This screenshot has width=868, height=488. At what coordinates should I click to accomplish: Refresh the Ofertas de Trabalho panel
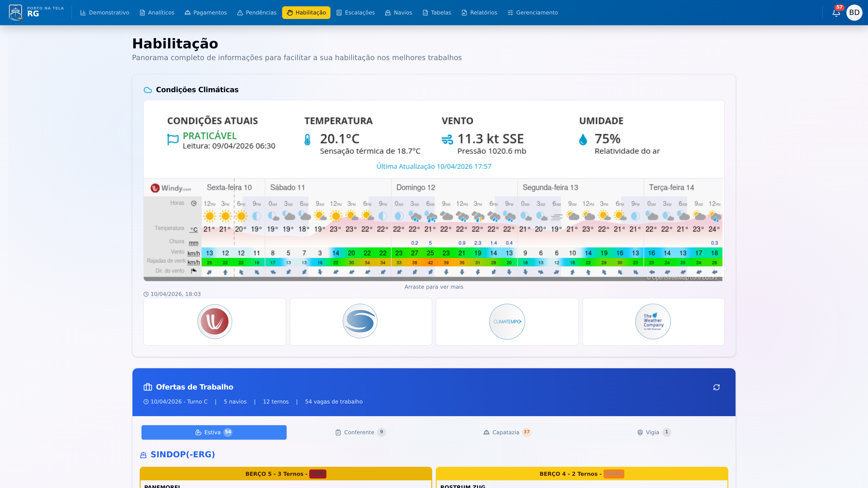click(716, 387)
